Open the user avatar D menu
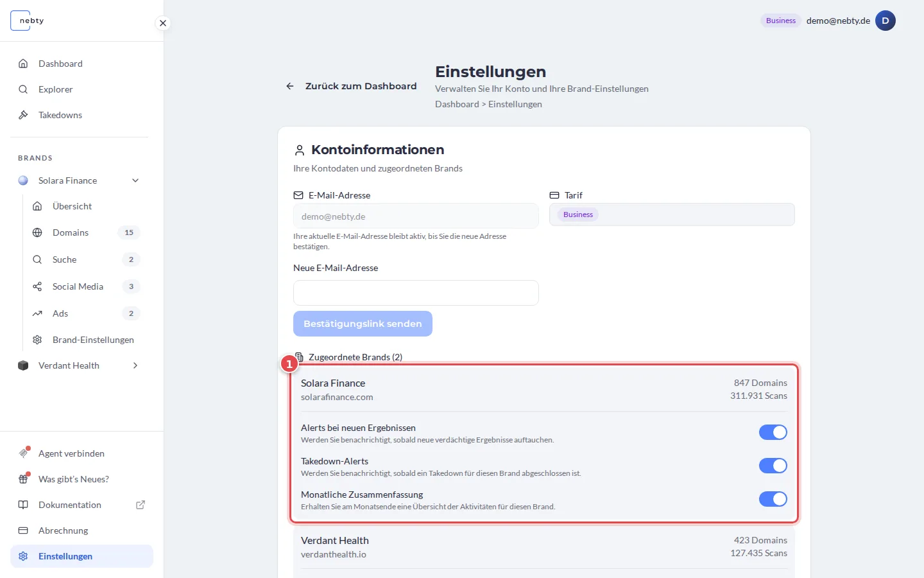 [886, 21]
